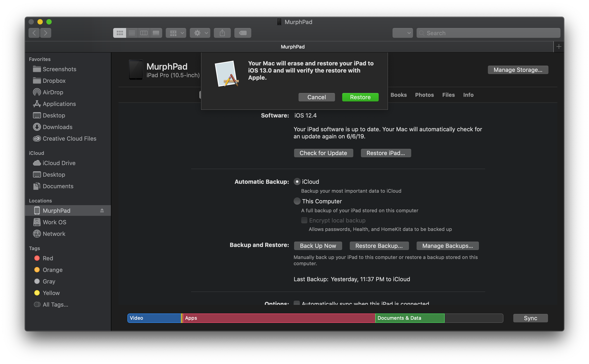The height and width of the screenshot is (364, 589).
Task: Open the dropdown left of Search
Action: [x=403, y=33]
